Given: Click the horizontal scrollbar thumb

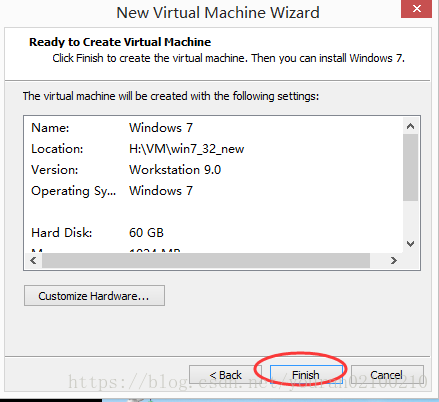Looking at the screenshot, I should click(x=206, y=260).
